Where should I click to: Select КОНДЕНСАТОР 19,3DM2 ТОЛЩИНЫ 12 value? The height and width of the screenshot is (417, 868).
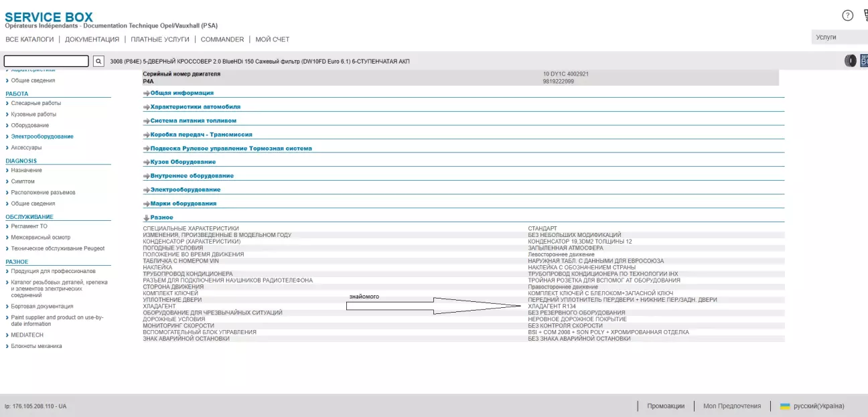(580, 241)
